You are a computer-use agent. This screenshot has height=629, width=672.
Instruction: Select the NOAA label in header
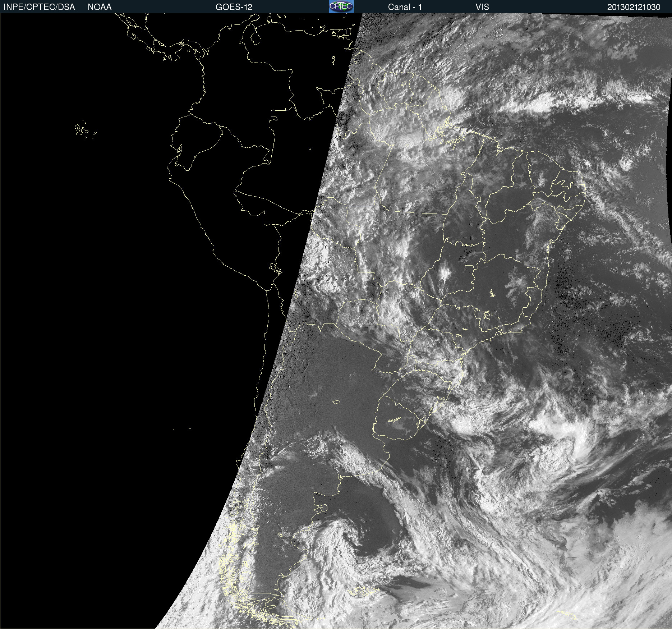pos(100,7)
